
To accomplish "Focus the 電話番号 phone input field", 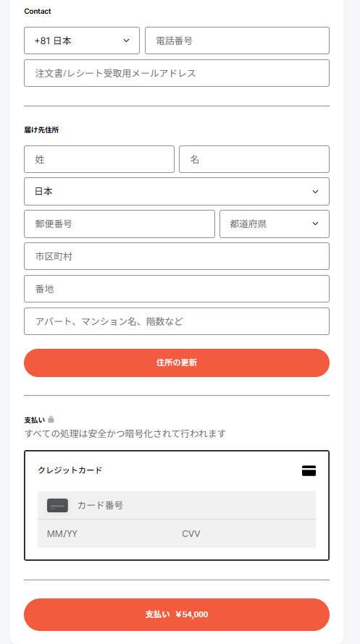I will (x=237, y=41).
